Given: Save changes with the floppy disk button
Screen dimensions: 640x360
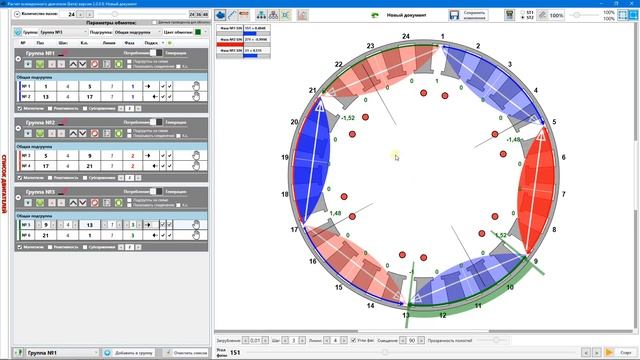Looking at the screenshot, I should click(x=469, y=15).
